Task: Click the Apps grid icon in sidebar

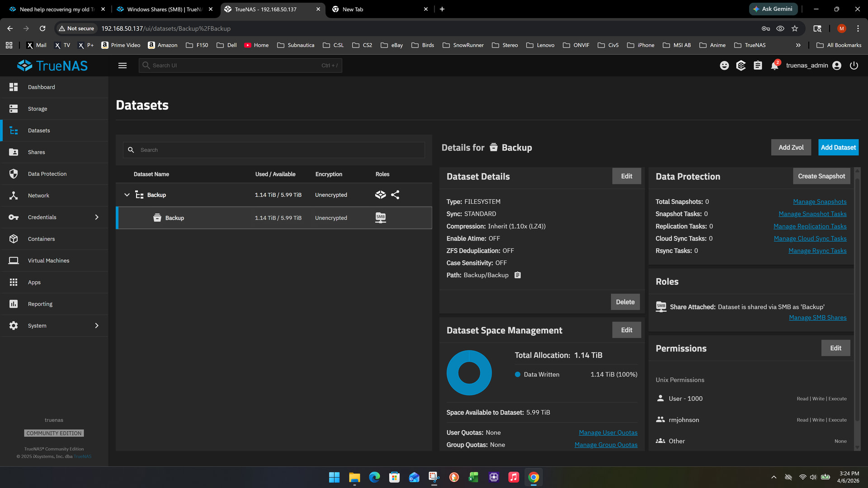Action: point(14,282)
